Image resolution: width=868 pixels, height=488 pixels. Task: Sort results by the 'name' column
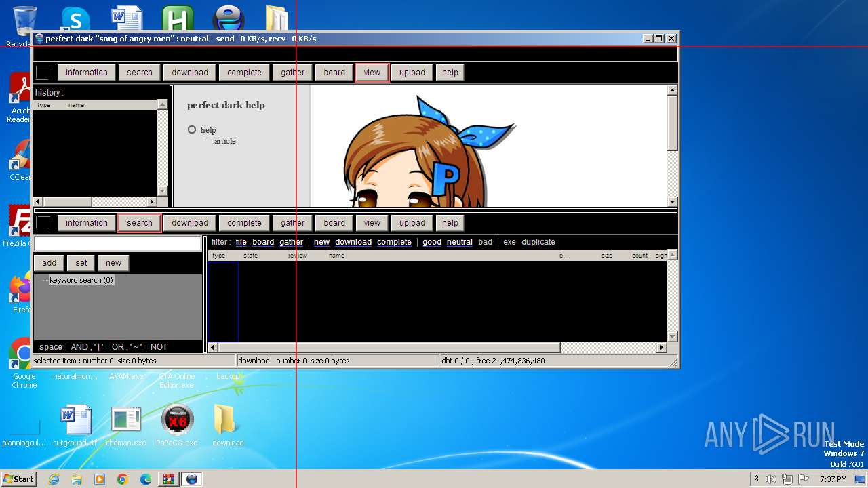[337, 256]
